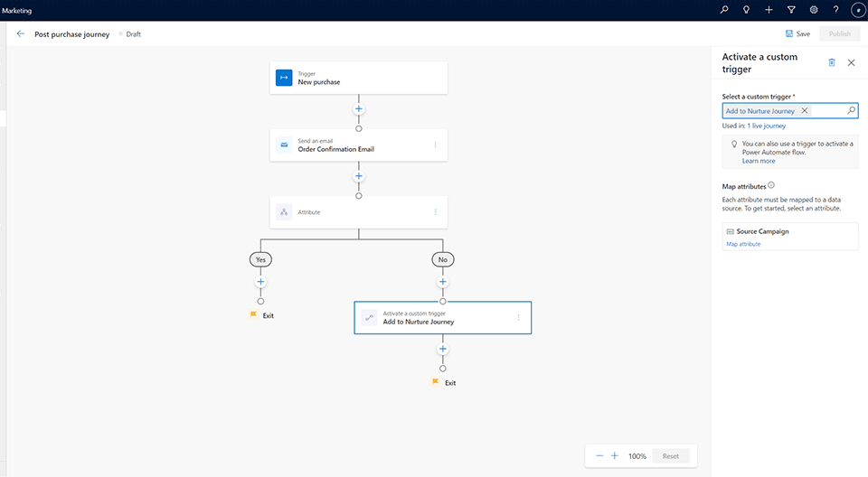Click the search icon in top bar

tap(723, 10)
